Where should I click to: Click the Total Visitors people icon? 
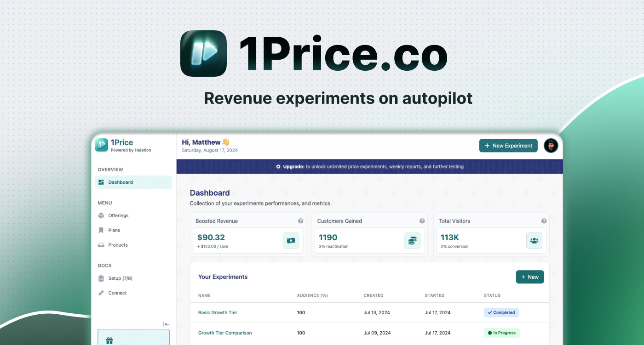(534, 240)
